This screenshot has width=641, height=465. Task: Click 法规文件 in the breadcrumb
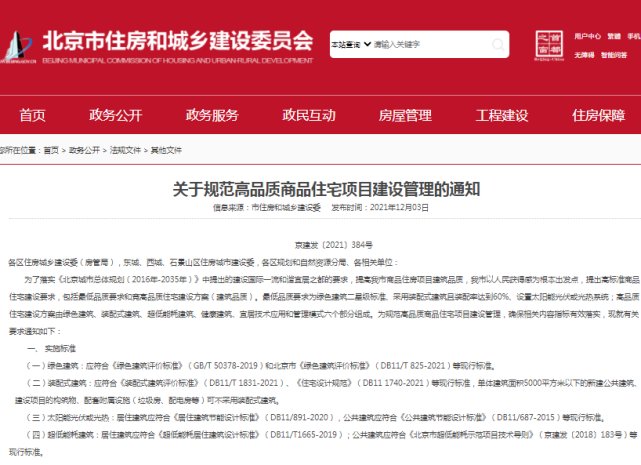coord(124,150)
